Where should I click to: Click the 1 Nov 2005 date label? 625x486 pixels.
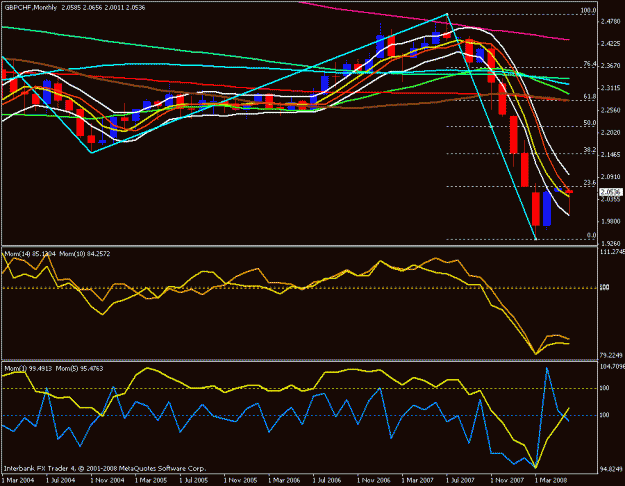click(239, 480)
